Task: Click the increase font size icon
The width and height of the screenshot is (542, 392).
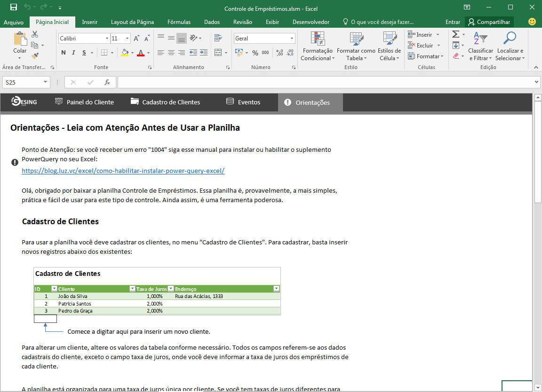Action: click(x=136, y=39)
